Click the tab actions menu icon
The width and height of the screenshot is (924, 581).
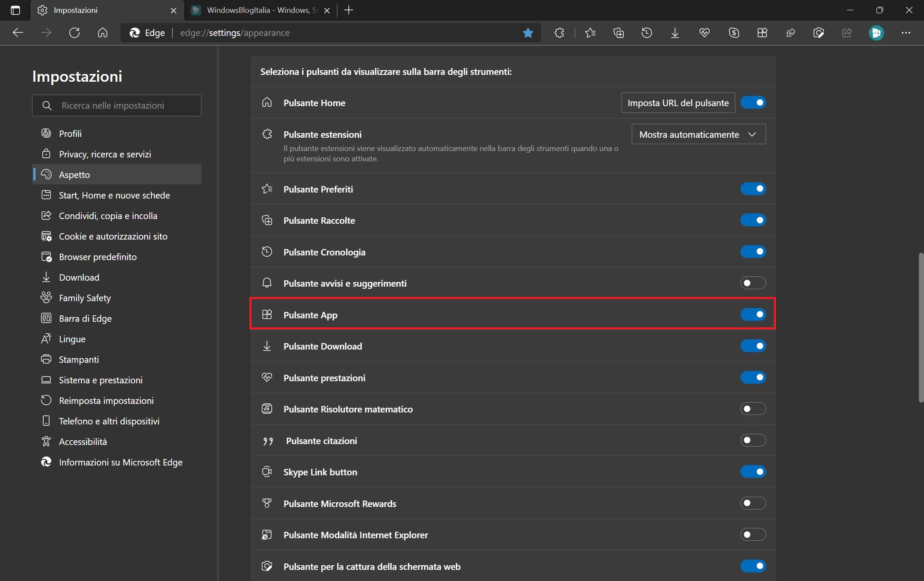pyautogui.click(x=15, y=10)
